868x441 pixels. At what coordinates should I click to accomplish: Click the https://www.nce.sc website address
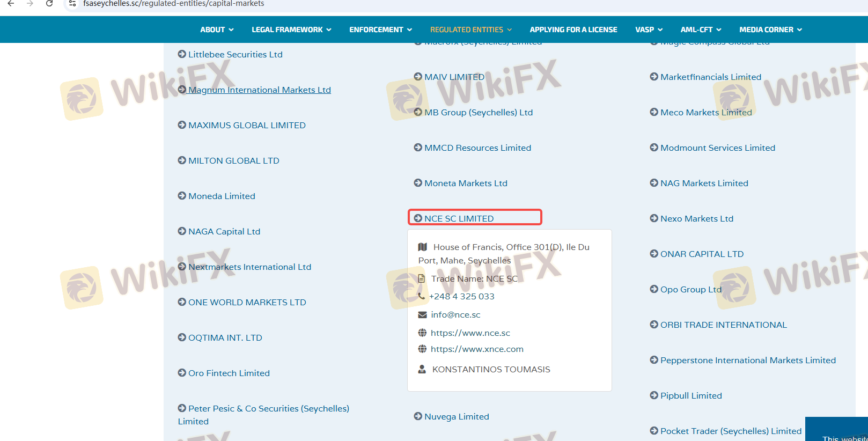coord(470,333)
